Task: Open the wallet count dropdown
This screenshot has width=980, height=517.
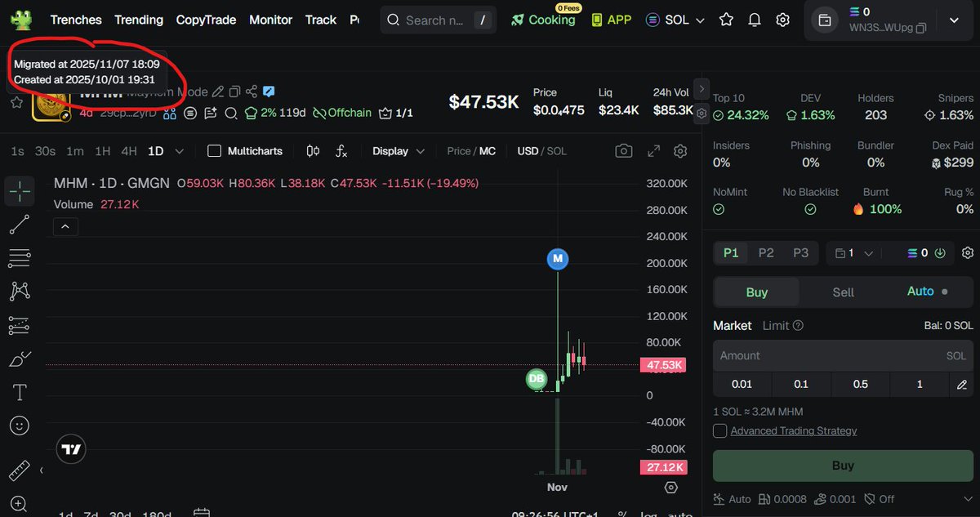Action: [853, 253]
